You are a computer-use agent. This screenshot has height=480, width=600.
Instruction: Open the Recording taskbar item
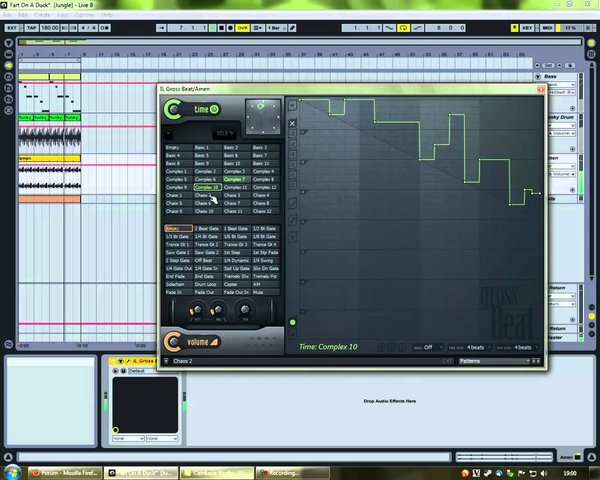coord(293,473)
